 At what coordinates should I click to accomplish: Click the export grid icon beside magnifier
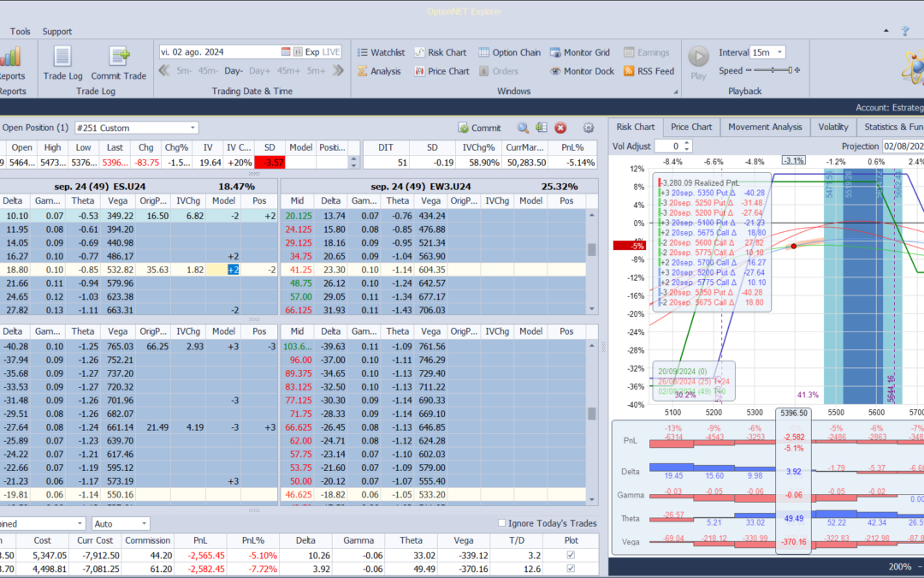[542, 128]
